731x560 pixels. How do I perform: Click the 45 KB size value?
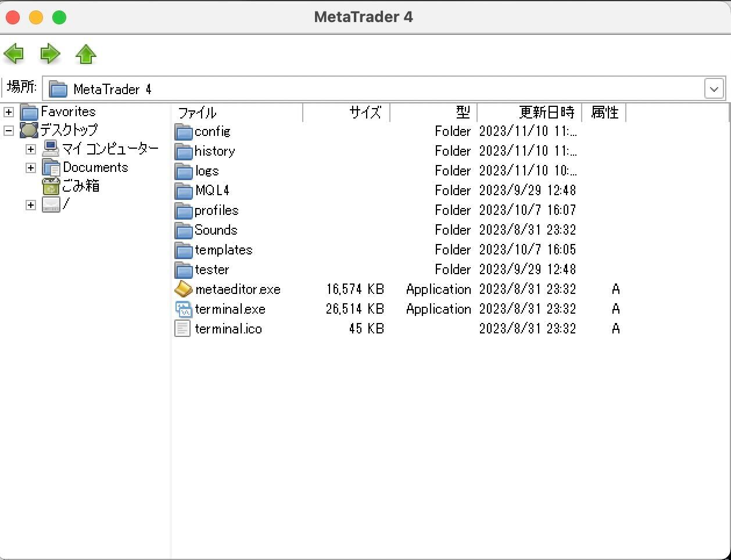coord(367,329)
